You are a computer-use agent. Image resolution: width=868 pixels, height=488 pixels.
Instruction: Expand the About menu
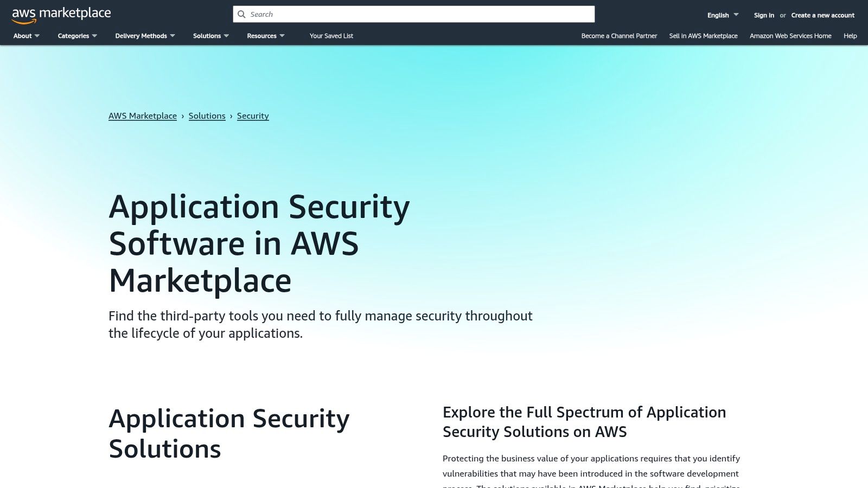[x=27, y=36]
